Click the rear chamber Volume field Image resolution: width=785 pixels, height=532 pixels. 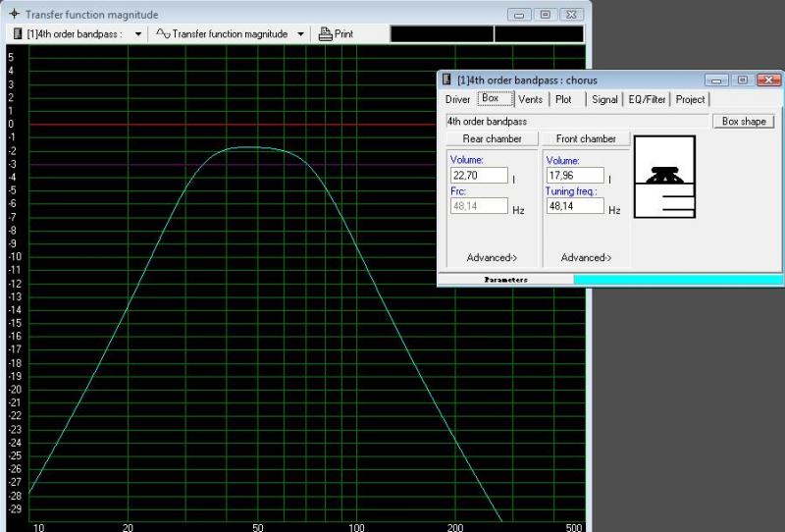click(479, 176)
